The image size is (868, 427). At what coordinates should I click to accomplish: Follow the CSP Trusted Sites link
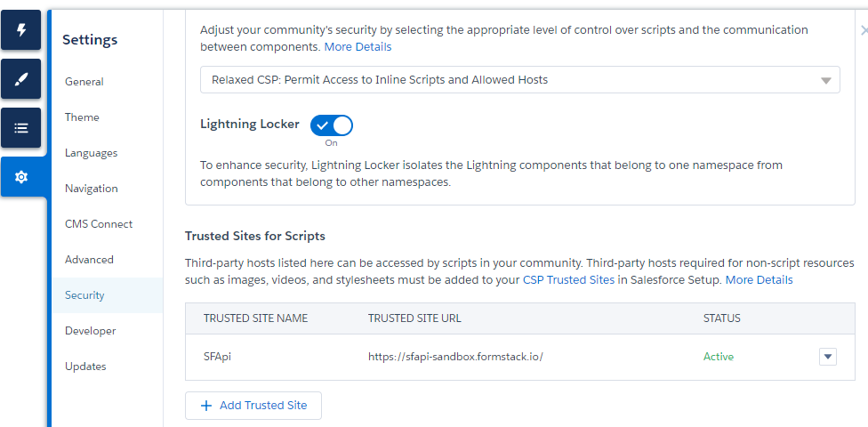[x=569, y=280]
